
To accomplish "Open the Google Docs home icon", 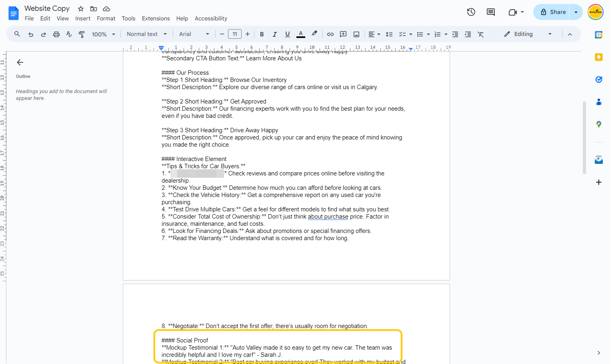I will (x=14, y=13).
